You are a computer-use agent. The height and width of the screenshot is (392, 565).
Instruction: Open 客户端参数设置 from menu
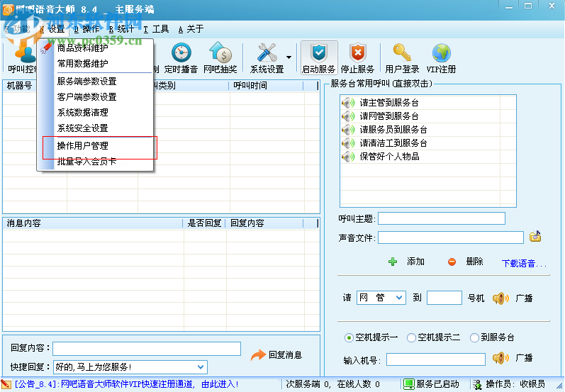[x=95, y=97]
